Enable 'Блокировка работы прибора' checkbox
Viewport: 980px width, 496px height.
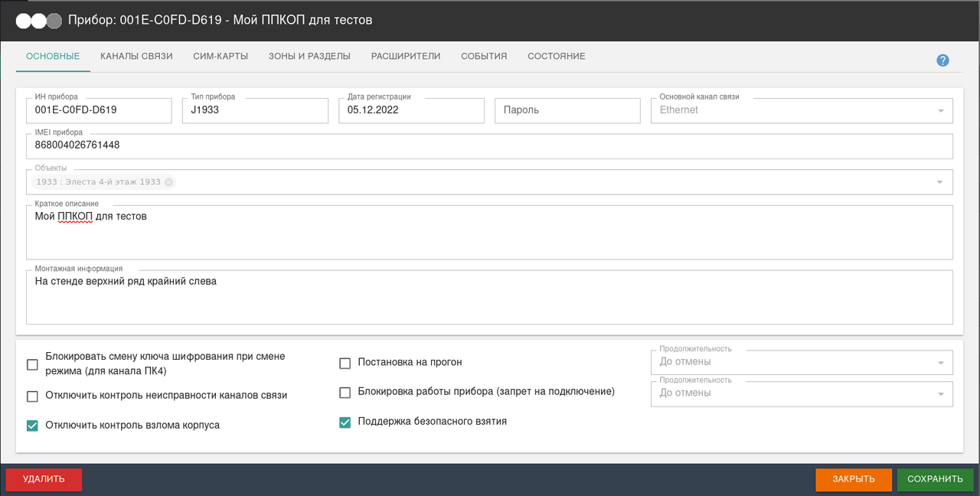(x=345, y=393)
